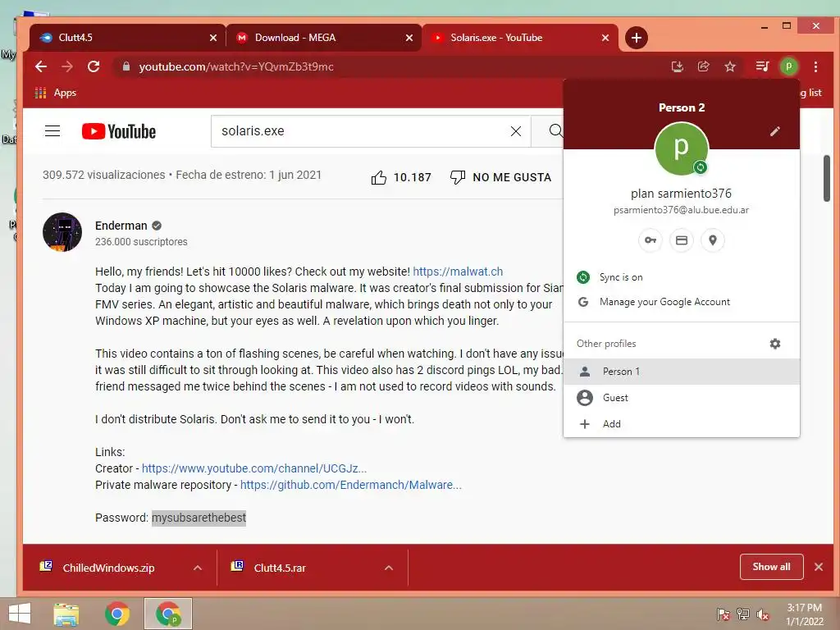Expand the Clutt4.5.rar download options
Screen dimensions: 840x630
coord(389,568)
